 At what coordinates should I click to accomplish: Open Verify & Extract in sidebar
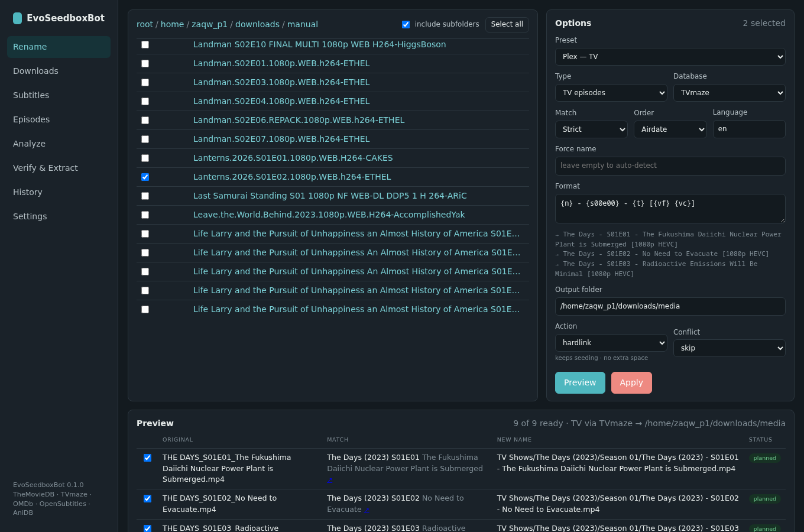(59, 168)
